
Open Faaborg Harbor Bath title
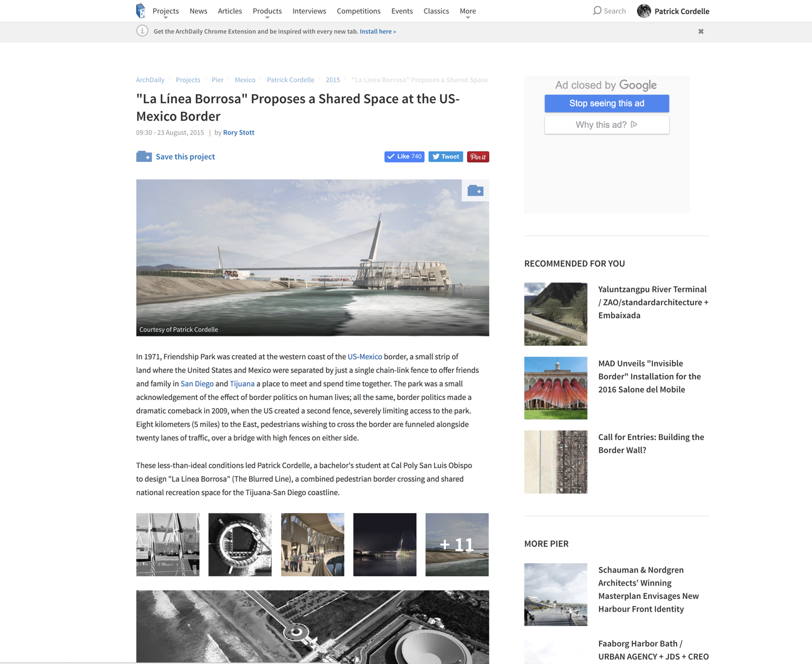tap(653, 650)
